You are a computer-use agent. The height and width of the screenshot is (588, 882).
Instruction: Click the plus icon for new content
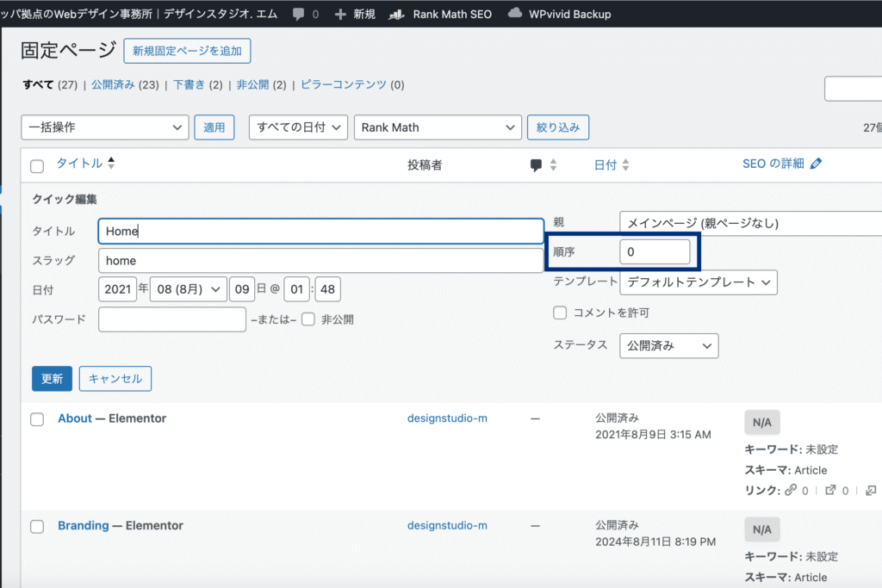340,14
